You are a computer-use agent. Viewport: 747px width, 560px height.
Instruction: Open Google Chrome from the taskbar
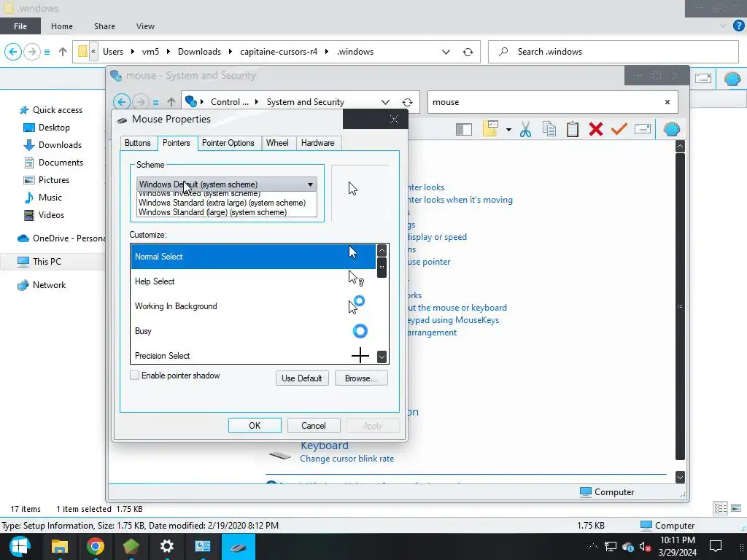tap(95, 546)
